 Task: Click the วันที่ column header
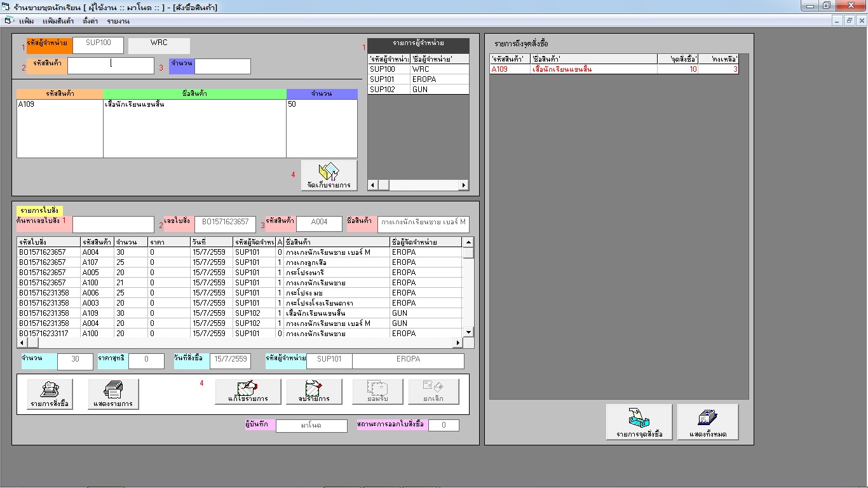pos(211,242)
